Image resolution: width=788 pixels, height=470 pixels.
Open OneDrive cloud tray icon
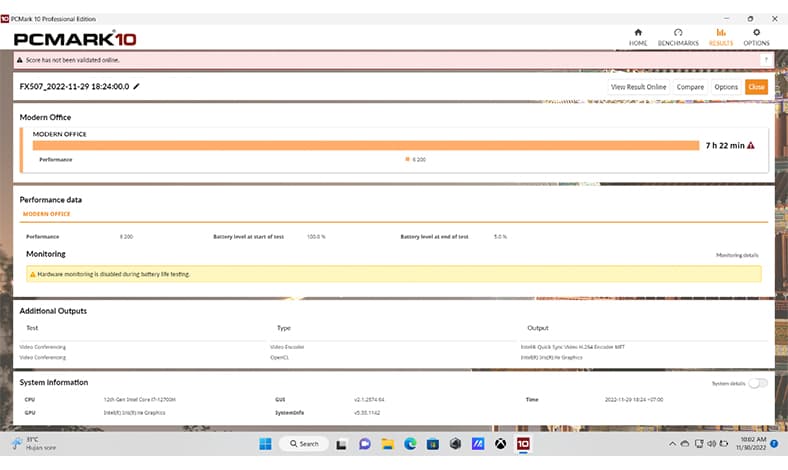pyautogui.click(x=685, y=444)
